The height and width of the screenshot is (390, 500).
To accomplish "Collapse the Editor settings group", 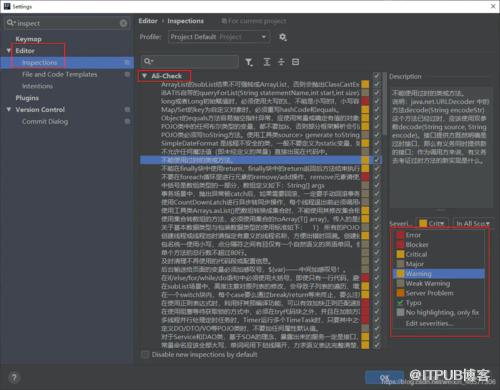I will 9,51.
